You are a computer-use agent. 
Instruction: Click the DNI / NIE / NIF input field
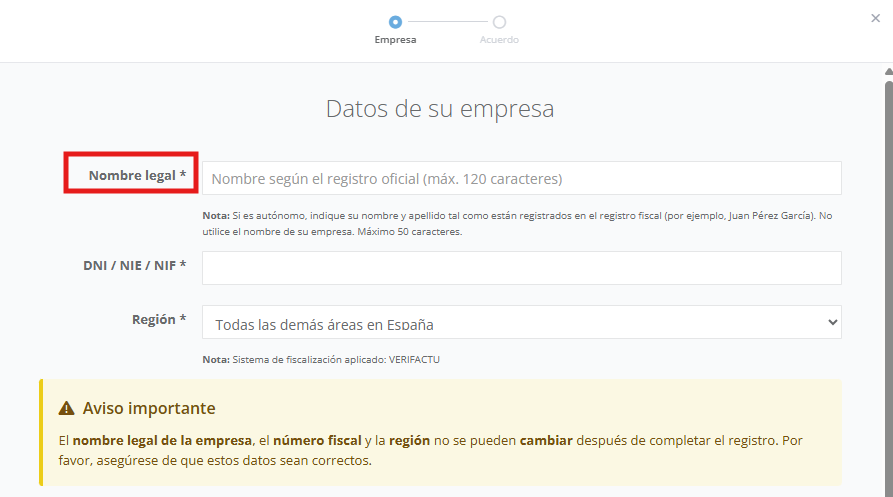[x=522, y=268]
